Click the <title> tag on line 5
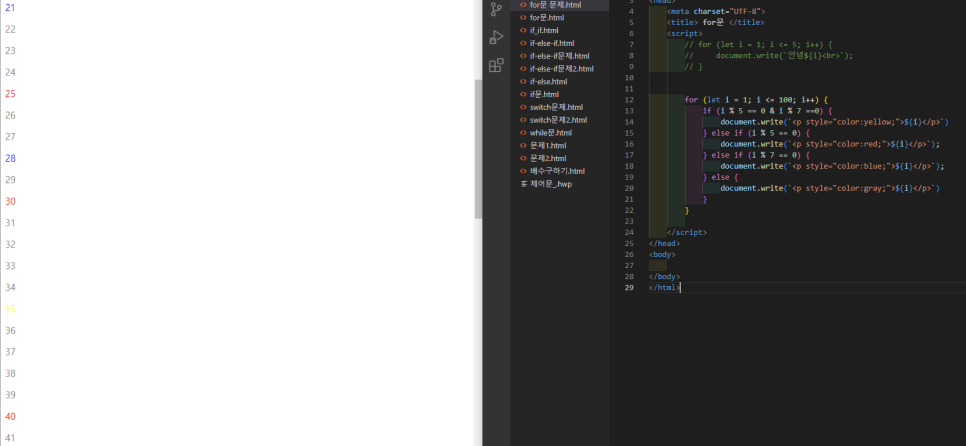 pyautogui.click(x=683, y=23)
